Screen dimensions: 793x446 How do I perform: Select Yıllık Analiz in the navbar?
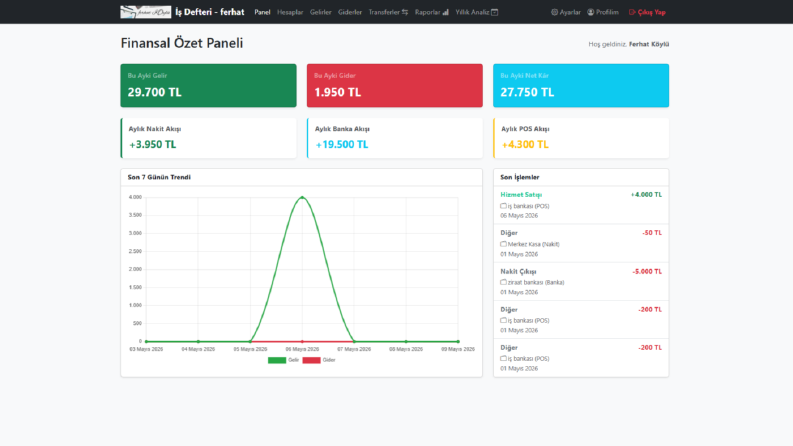(x=476, y=12)
